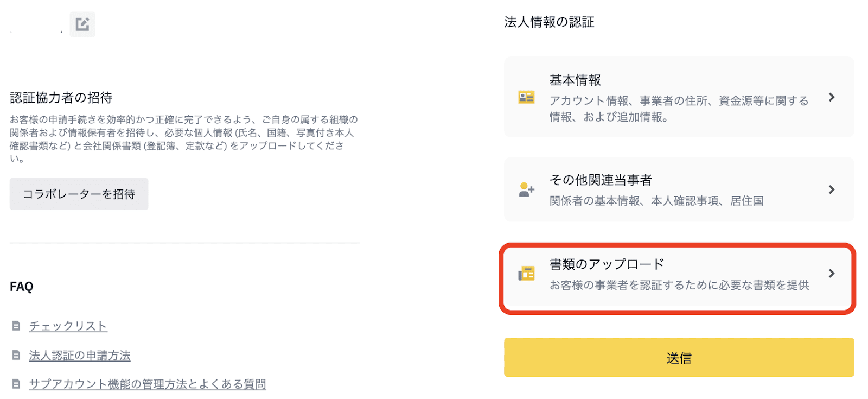Select the その他関連当事者 title
The height and width of the screenshot is (399, 868).
[601, 180]
